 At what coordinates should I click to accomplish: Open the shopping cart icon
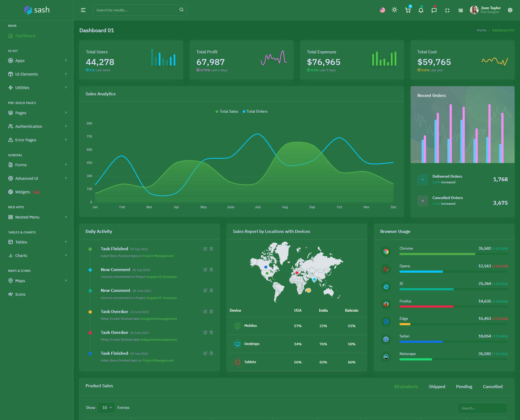coord(408,10)
